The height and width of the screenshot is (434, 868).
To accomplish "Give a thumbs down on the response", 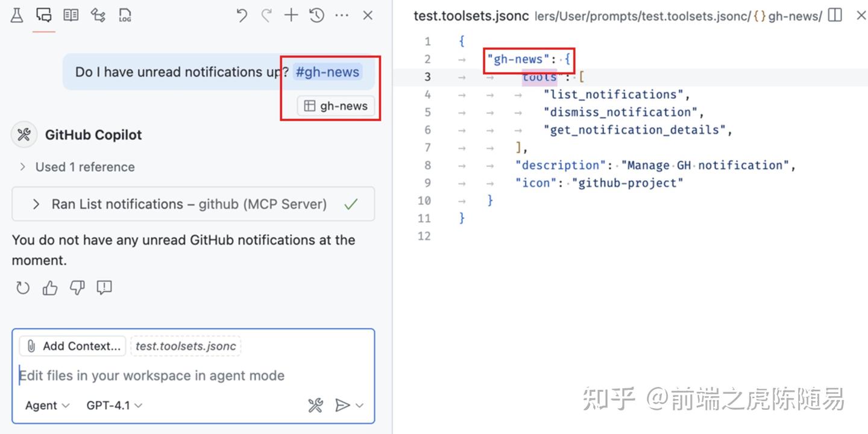I will [77, 288].
